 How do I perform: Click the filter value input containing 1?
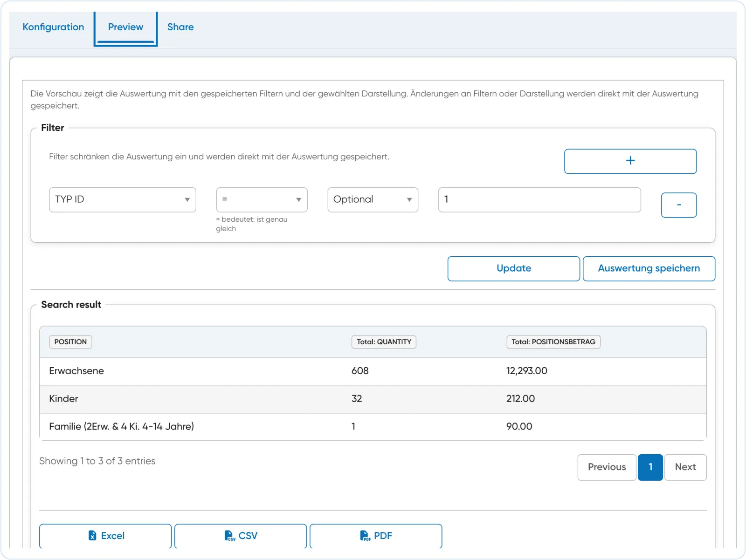[x=539, y=200]
